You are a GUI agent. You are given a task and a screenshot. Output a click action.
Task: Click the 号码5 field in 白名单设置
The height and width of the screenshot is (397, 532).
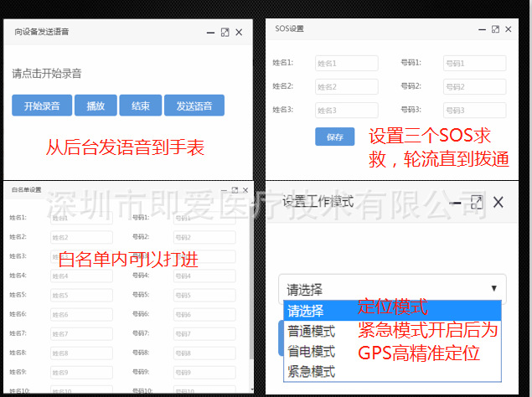[x=204, y=295]
